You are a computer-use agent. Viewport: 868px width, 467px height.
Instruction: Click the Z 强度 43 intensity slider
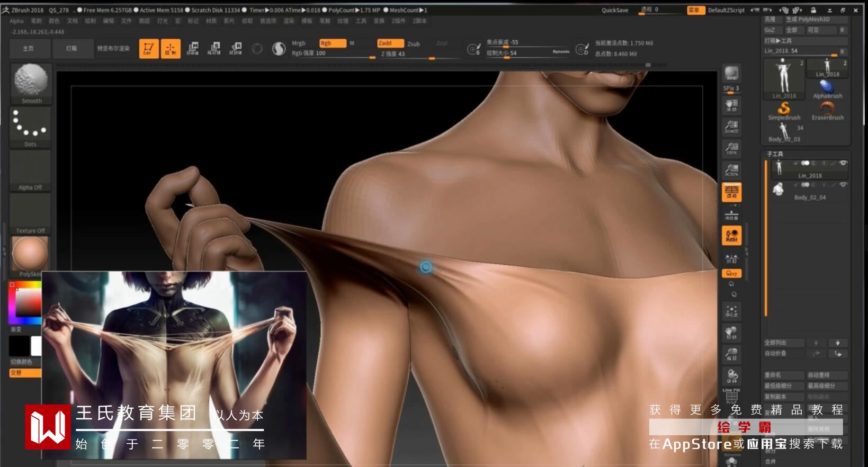pos(419,54)
